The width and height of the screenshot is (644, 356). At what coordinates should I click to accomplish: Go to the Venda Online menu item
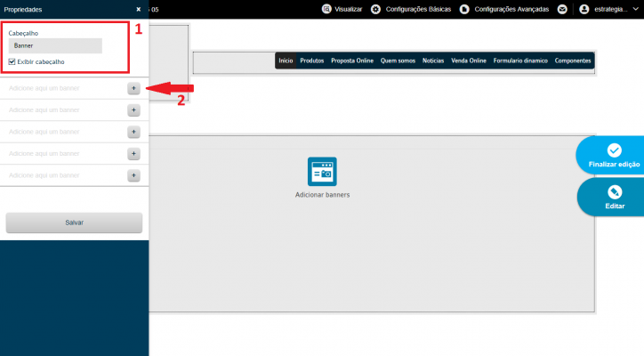click(469, 61)
